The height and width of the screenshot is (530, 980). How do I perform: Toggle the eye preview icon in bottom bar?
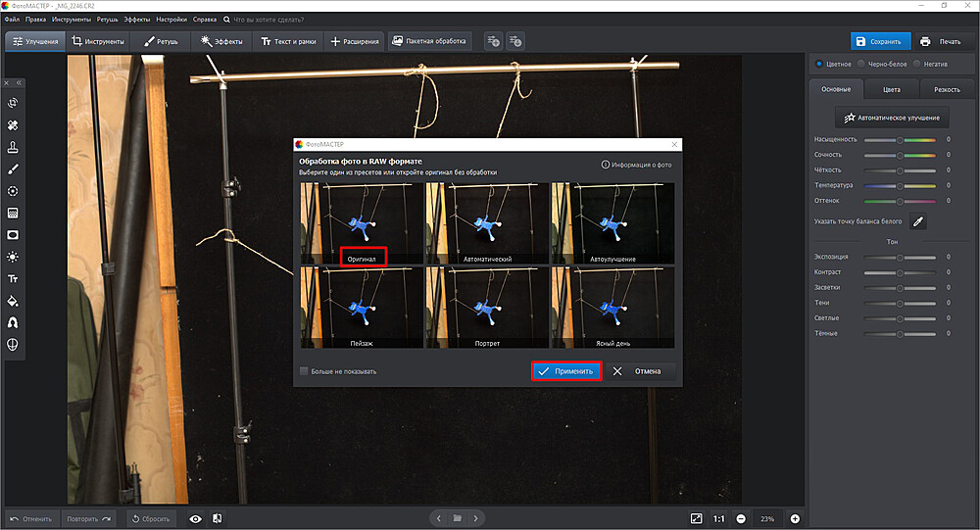[x=195, y=518]
